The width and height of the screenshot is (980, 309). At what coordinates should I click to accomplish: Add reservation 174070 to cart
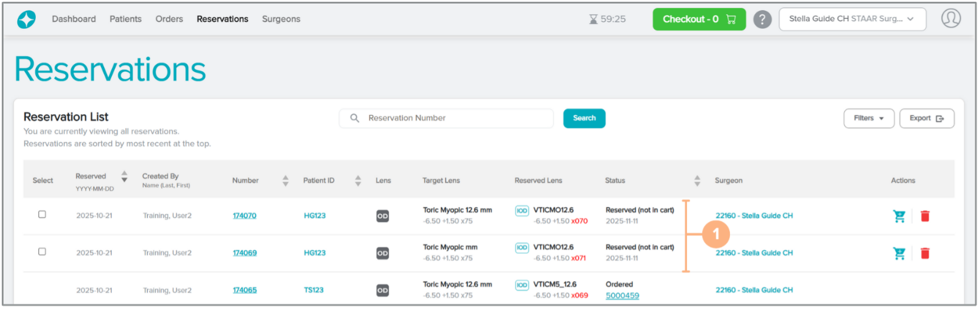pos(899,216)
